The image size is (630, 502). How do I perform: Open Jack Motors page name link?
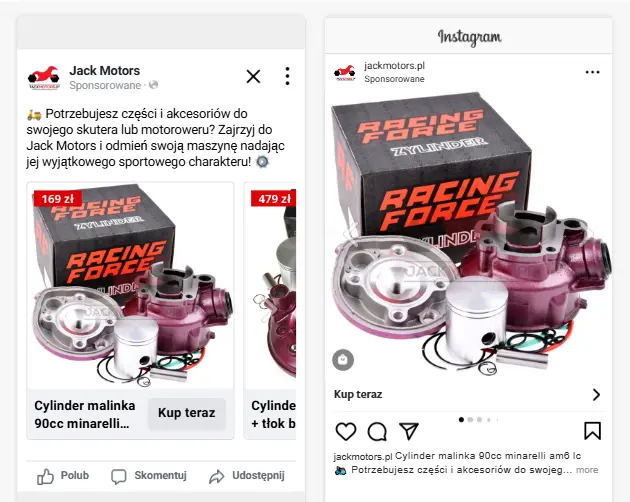click(x=104, y=70)
